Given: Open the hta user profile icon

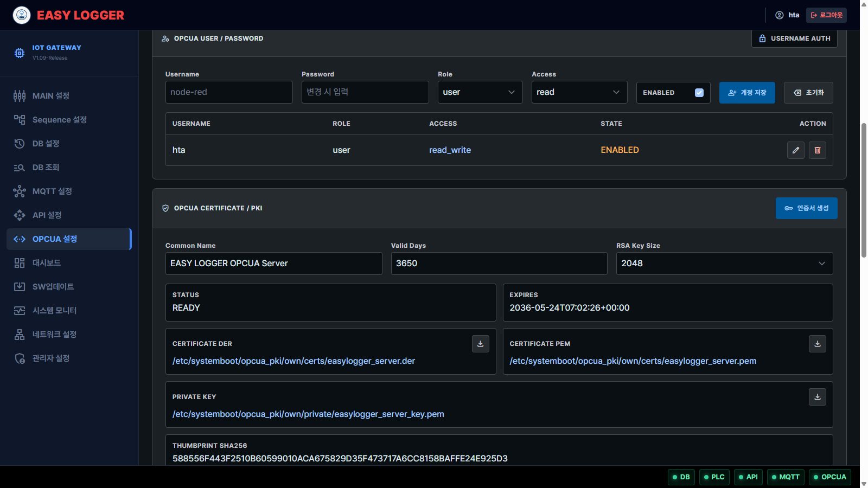Looking at the screenshot, I should click(780, 15).
